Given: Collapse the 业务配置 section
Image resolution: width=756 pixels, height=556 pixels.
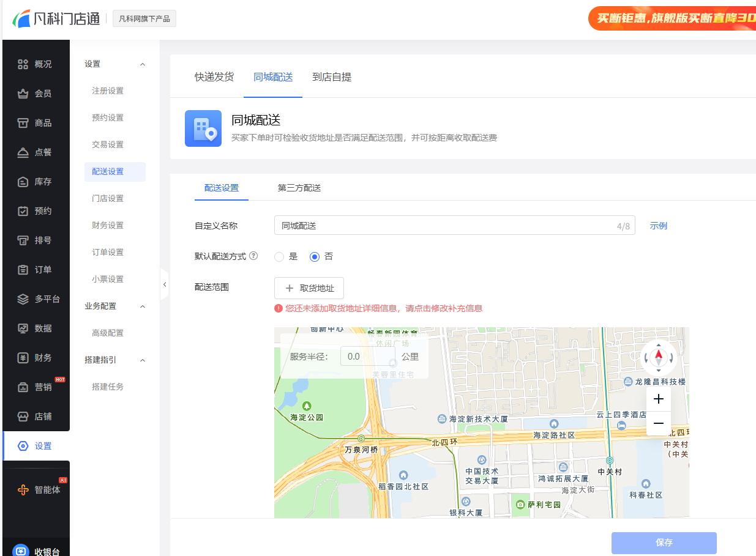Looking at the screenshot, I should coord(143,306).
